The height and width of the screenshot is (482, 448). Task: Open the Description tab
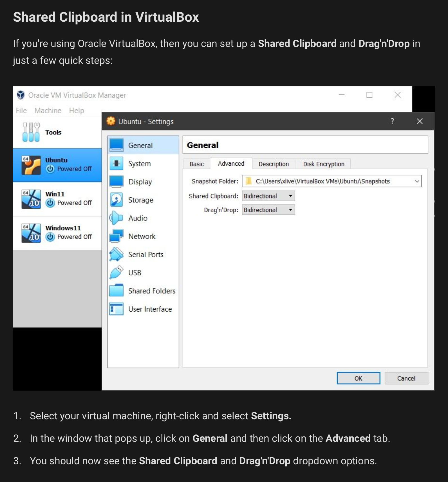(274, 164)
